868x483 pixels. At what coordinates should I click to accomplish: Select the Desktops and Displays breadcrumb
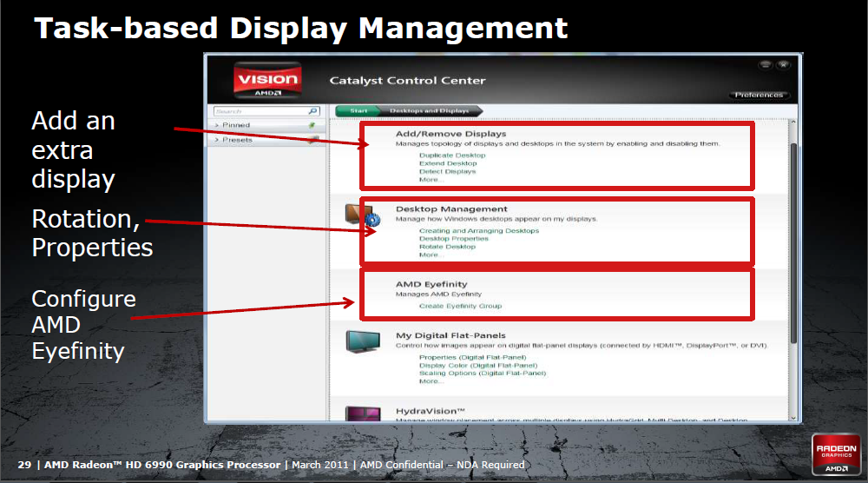(429, 111)
